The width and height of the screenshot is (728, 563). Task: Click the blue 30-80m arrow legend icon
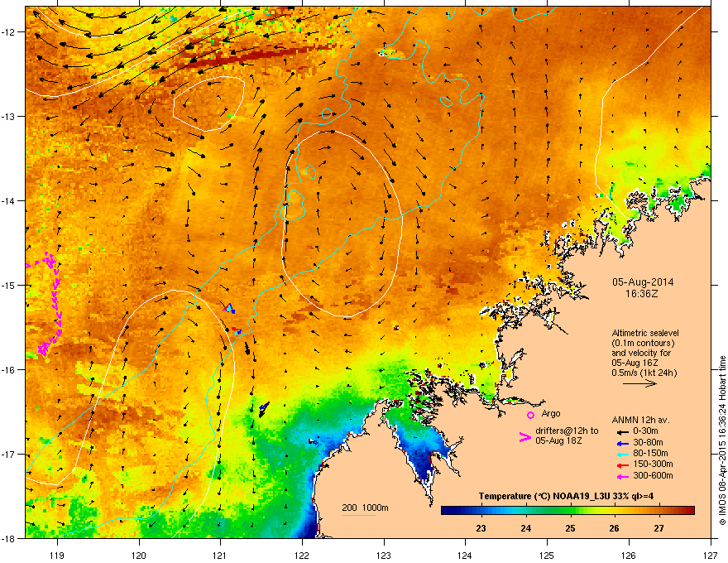click(623, 443)
